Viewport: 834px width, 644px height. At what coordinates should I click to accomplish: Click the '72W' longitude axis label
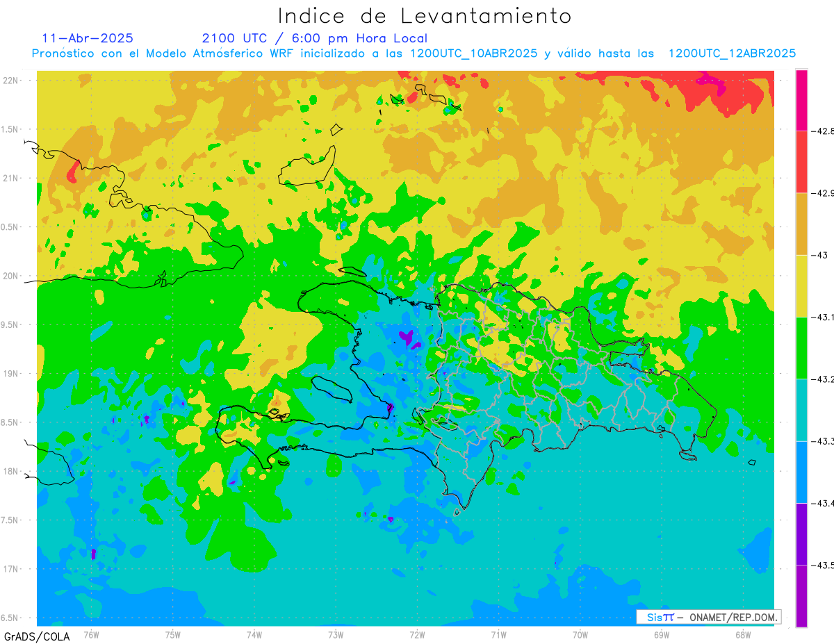(417, 634)
